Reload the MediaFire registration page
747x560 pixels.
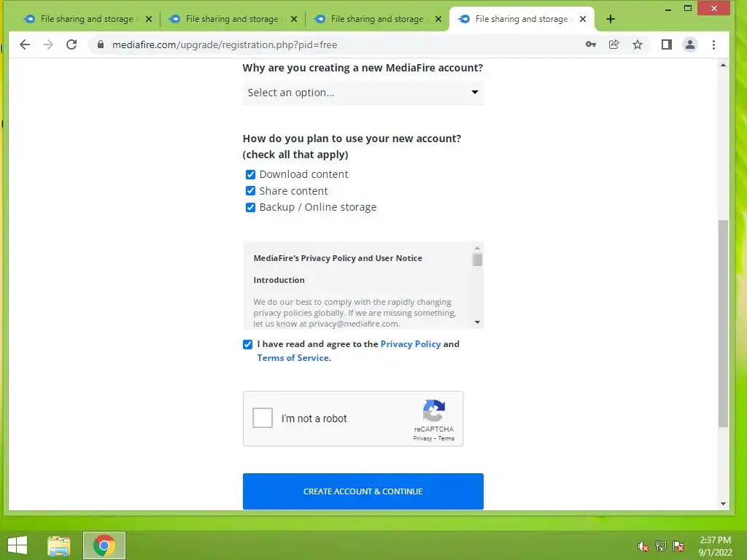pyautogui.click(x=71, y=44)
